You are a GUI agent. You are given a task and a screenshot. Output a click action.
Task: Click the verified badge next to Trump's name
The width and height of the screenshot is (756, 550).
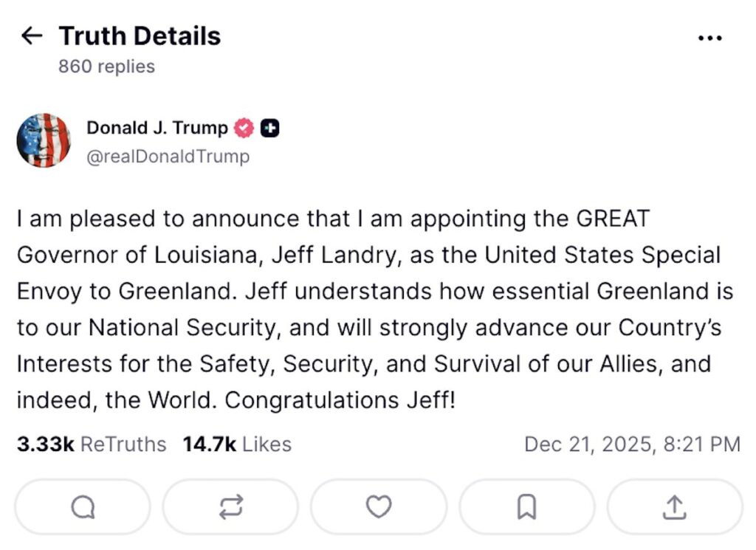pos(244,127)
